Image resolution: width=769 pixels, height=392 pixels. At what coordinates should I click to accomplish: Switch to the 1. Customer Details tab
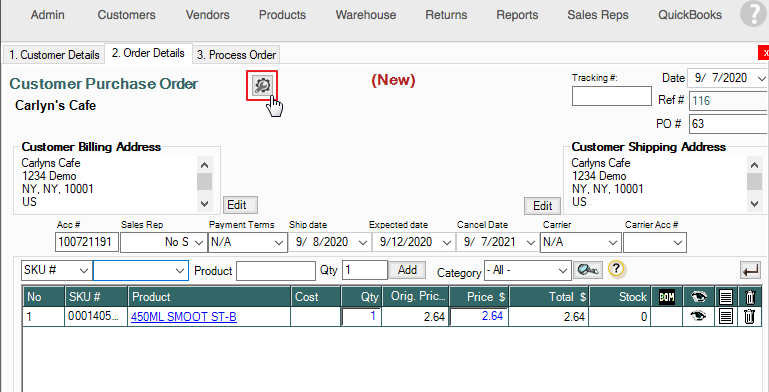pos(54,54)
